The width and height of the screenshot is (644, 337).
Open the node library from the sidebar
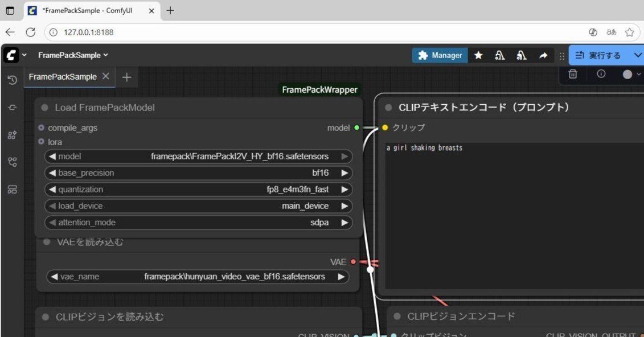pyautogui.click(x=11, y=135)
